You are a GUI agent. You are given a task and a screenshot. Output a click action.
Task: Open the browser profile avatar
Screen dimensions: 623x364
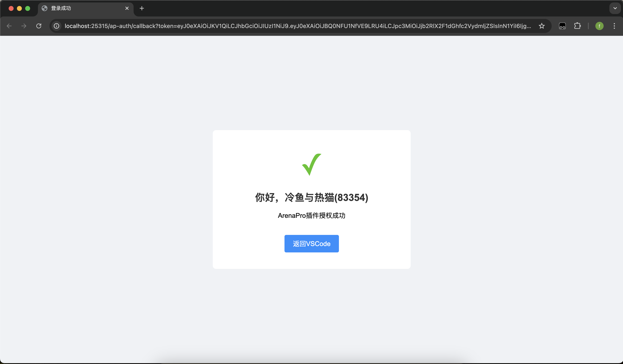point(599,26)
